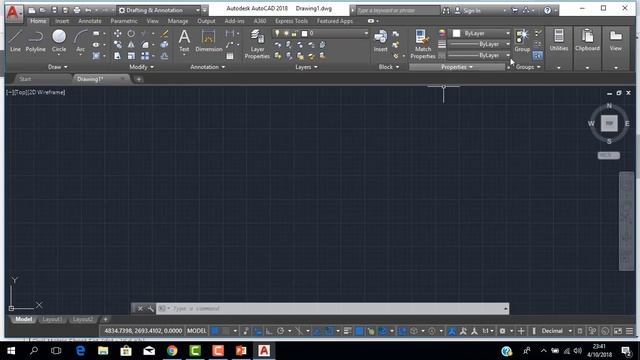The width and height of the screenshot is (640, 360).
Task: Select the Dimension tool
Action: click(209, 40)
